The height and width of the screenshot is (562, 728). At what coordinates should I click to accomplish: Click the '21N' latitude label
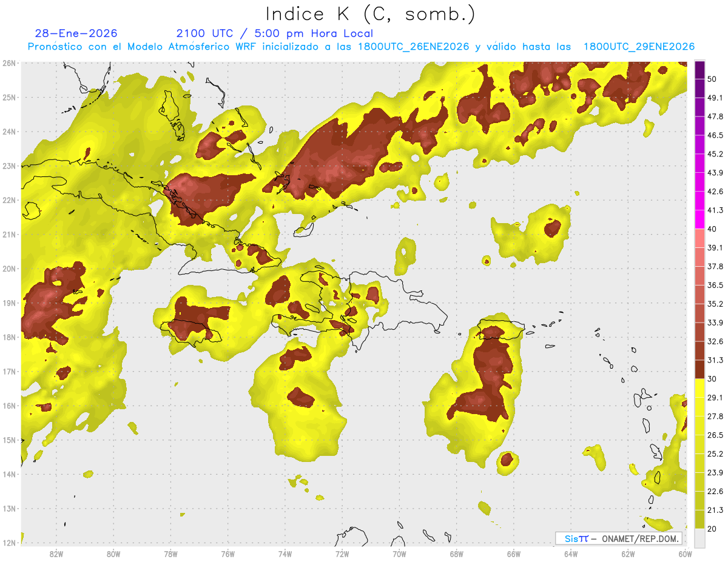click(x=9, y=235)
